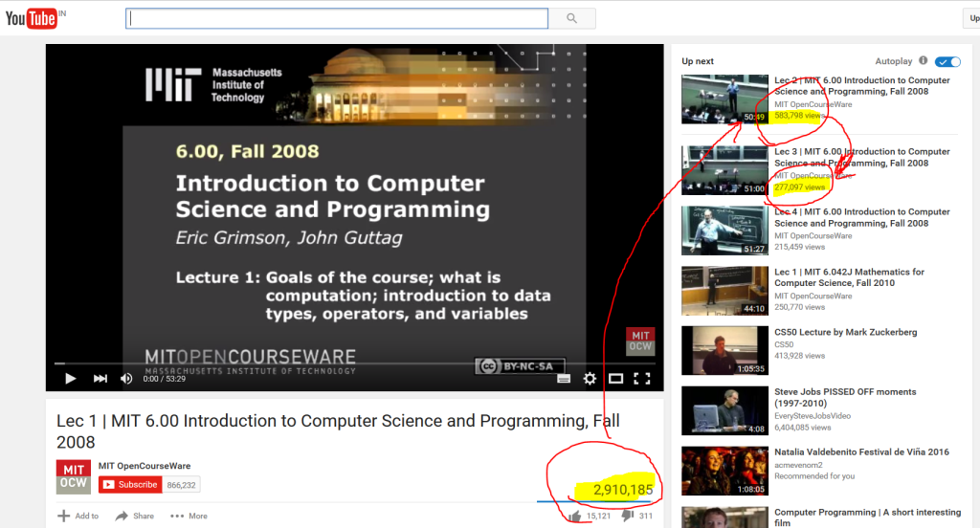Click 413,928 views under CS50 Lecture

click(x=799, y=356)
